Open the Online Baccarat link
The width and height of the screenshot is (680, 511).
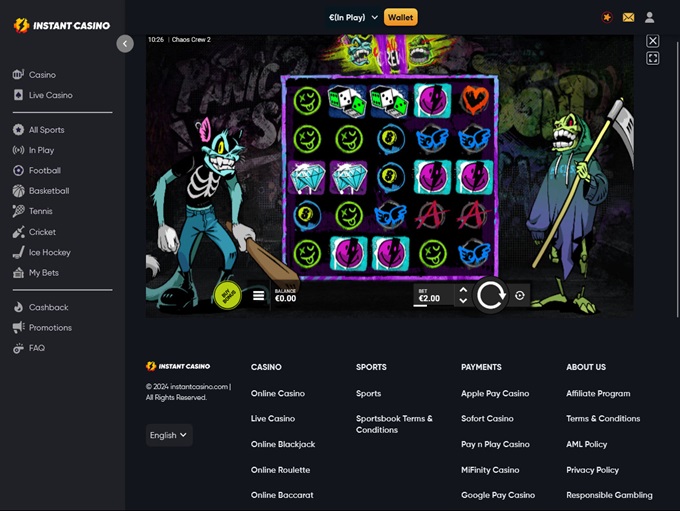coord(282,495)
